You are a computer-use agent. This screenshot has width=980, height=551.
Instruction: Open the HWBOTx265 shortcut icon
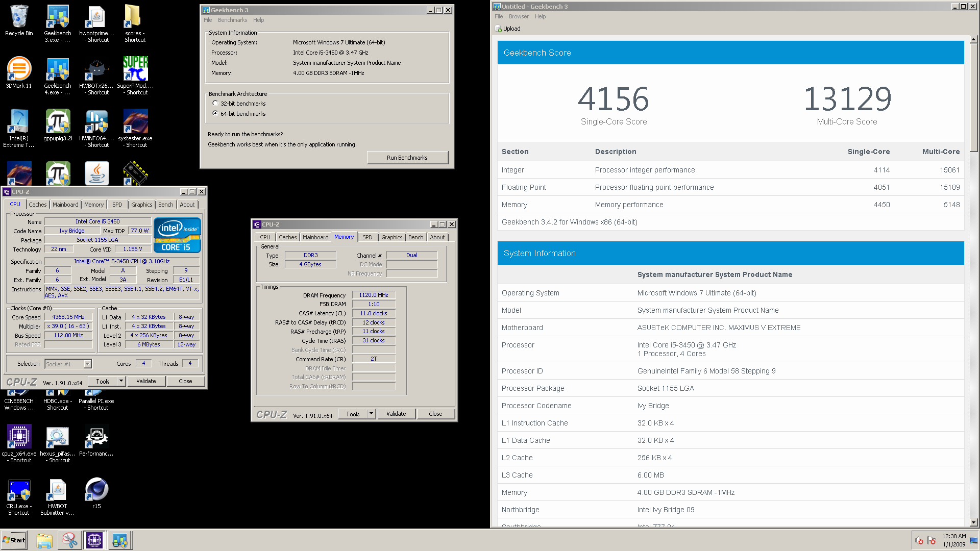click(96, 76)
